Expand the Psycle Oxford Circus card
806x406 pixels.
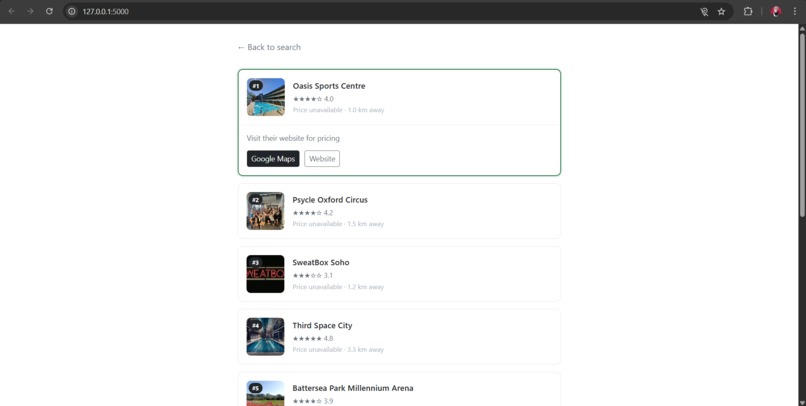[399, 211]
